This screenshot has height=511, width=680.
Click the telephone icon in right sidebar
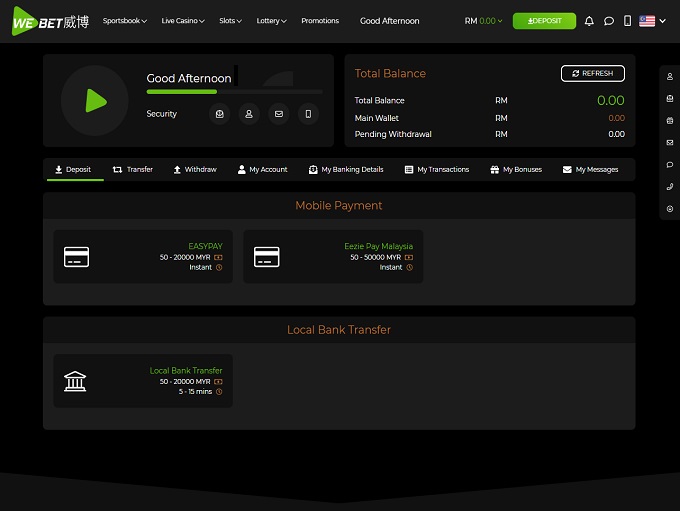(x=670, y=187)
